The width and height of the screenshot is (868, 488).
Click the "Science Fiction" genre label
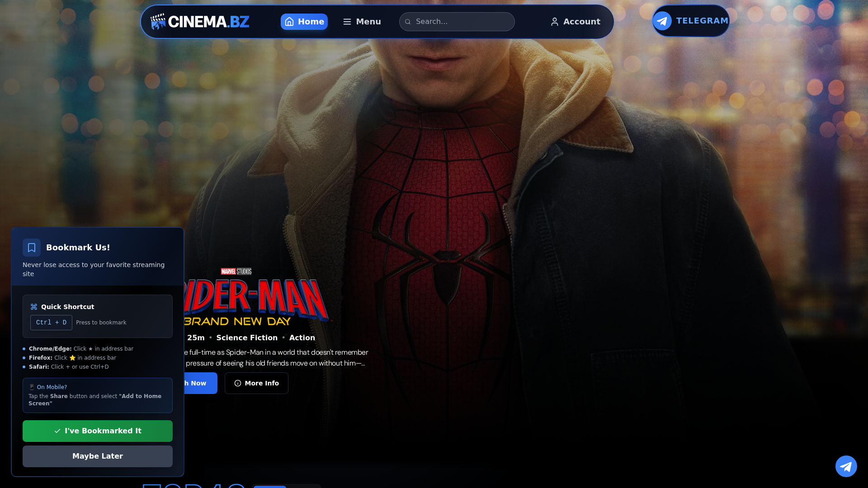[247, 338]
